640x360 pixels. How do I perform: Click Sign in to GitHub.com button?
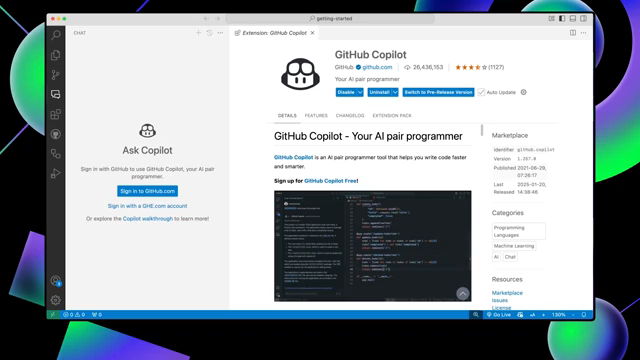[x=147, y=191]
